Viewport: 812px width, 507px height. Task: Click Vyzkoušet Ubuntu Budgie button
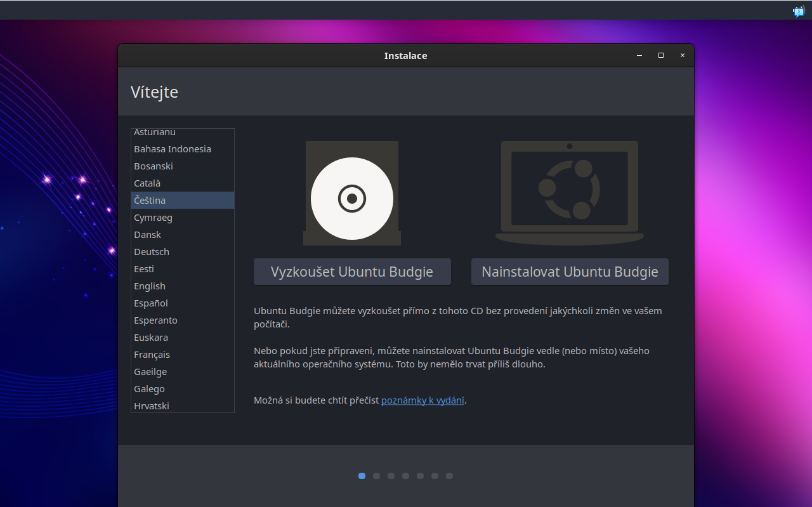coord(352,272)
